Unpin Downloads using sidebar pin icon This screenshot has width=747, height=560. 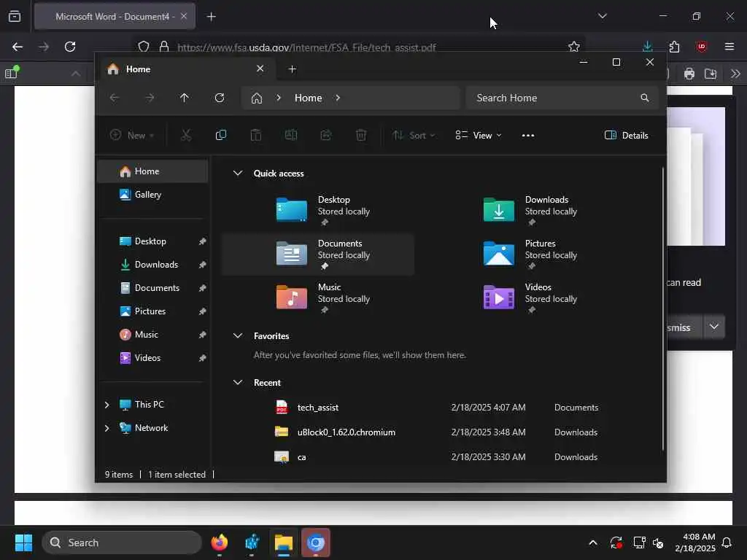(203, 265)
